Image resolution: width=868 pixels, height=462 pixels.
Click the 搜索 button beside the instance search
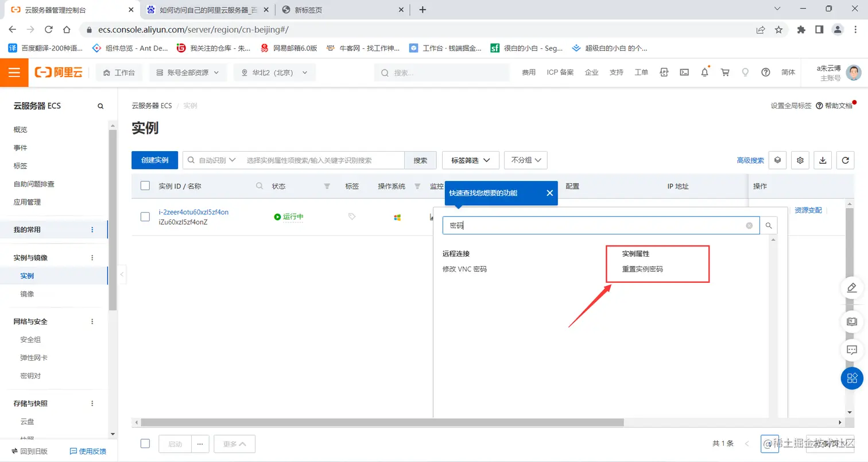tap(420, 160)
